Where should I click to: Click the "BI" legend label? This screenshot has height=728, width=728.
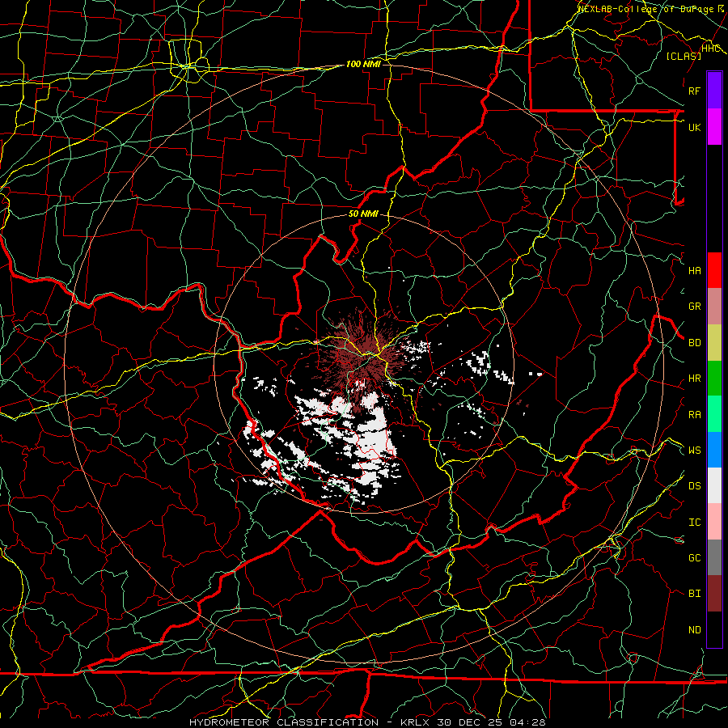(x=695, y=594)
